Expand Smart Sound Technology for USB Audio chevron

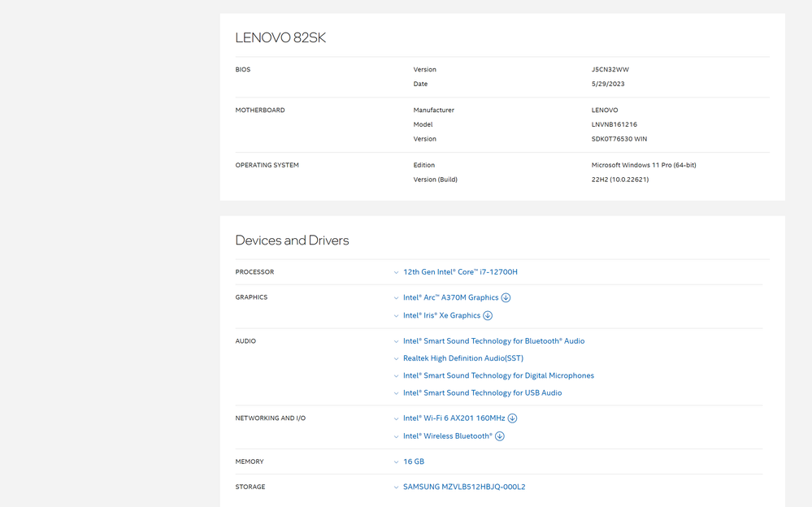click(396, 393)
